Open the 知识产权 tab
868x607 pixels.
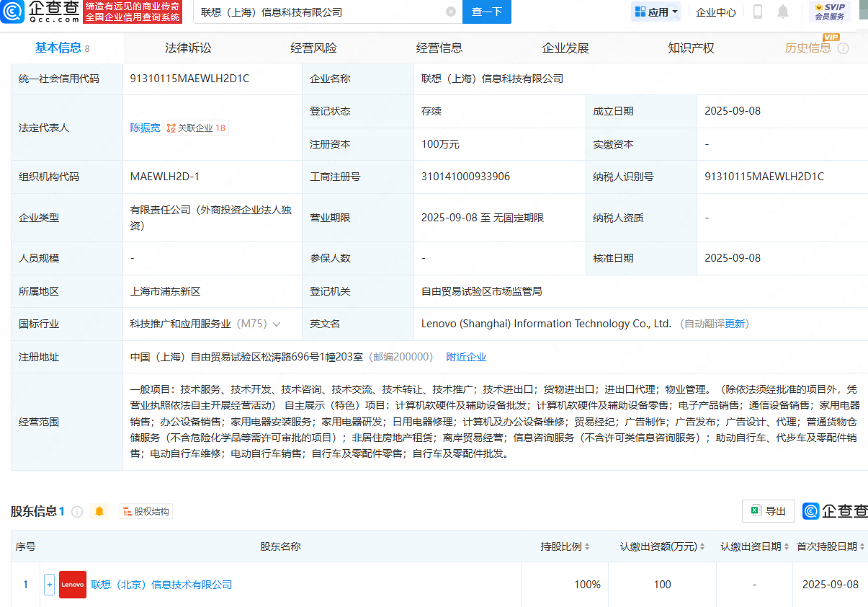pyautogui.click(x=691, y=48)
